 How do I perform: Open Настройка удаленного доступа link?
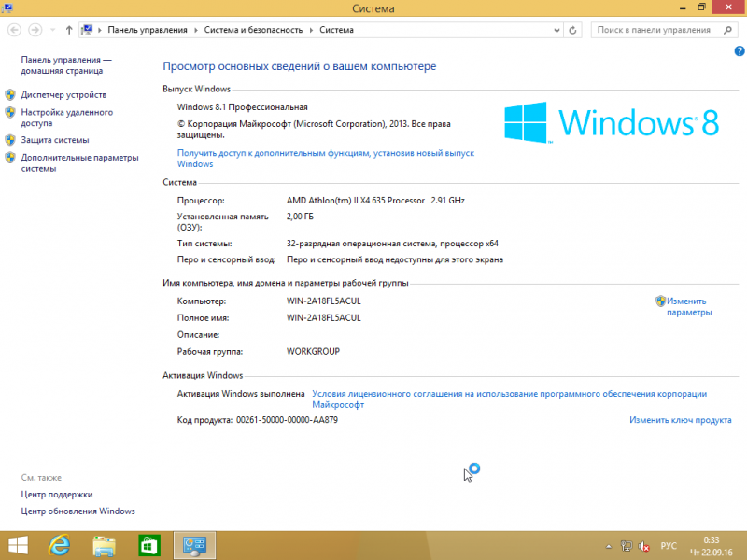66,118
